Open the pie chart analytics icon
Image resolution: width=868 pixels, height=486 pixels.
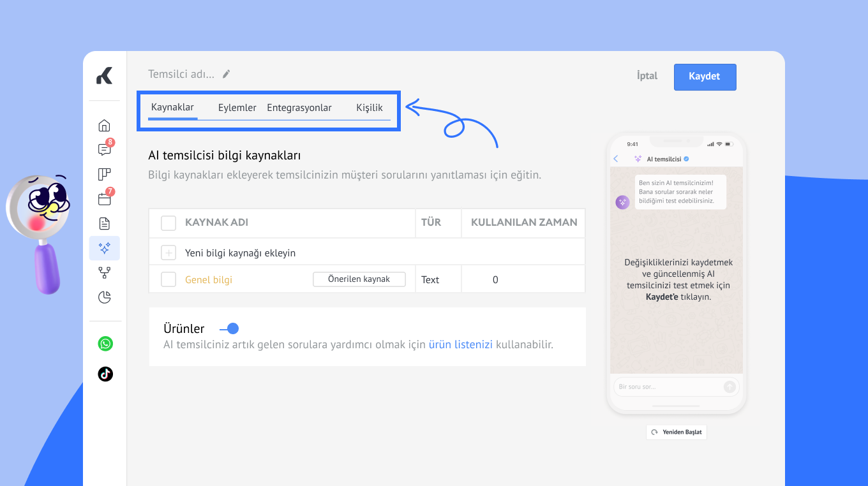click(x=105, y=297)
